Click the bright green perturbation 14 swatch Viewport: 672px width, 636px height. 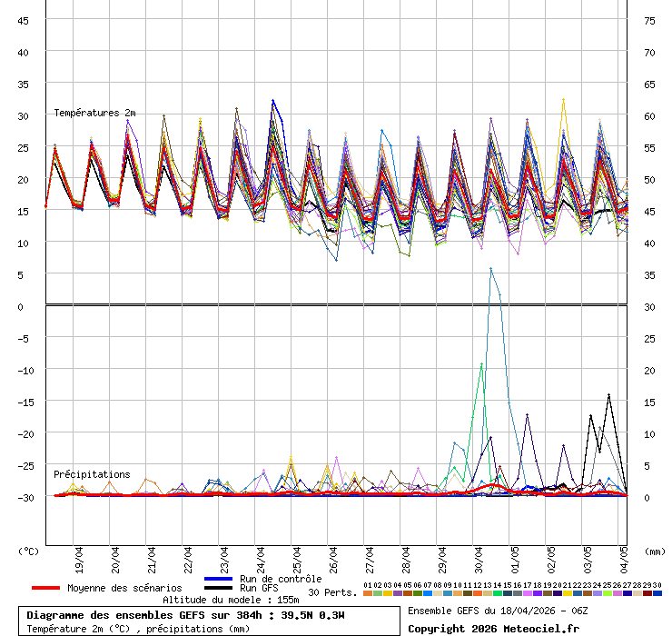click(x=497, y=593)
